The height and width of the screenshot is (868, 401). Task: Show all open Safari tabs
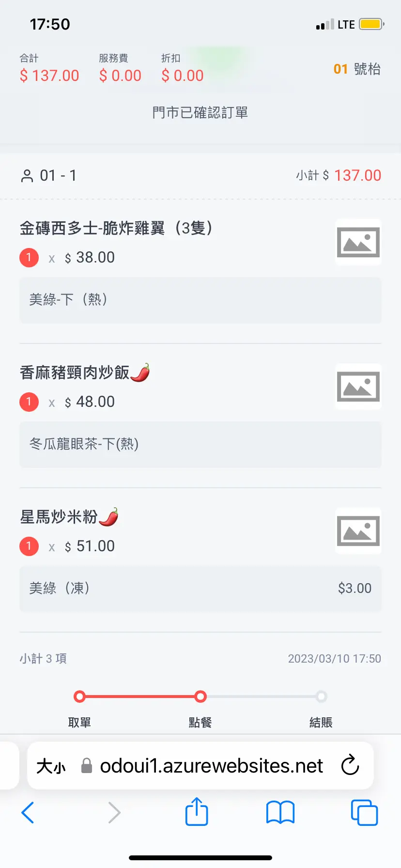(x=364, y=812)
